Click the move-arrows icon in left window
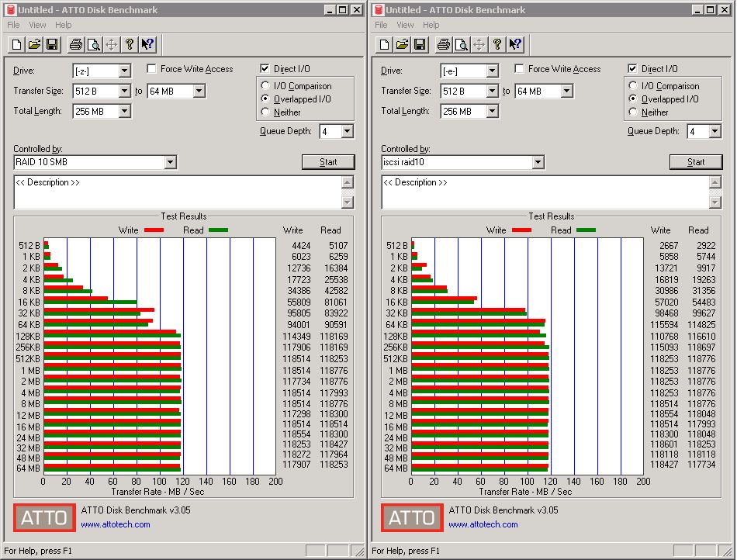The image size is (737, 560). coord(112,45)
